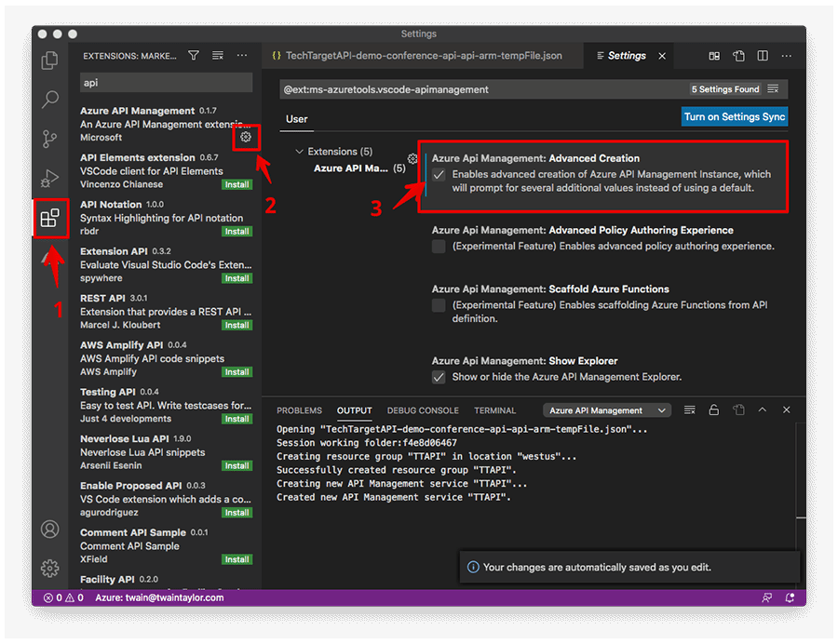The height and width of the screenshot is (644, 838).
Task: Open the Azure API Management output dropdown
Action: click(x=608, y=410)
